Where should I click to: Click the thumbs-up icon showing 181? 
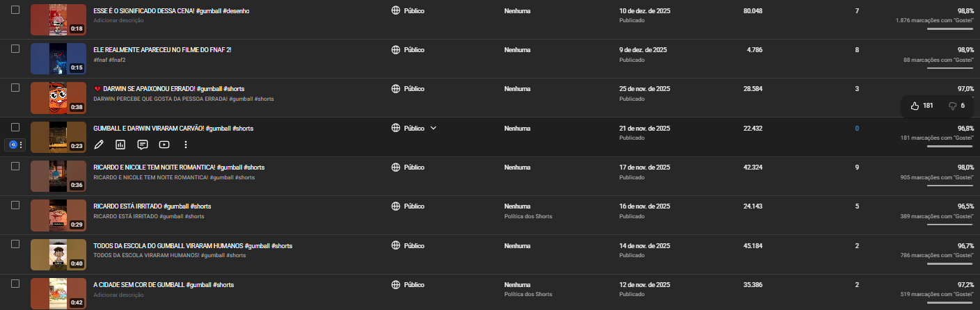(x=915, y=106)
